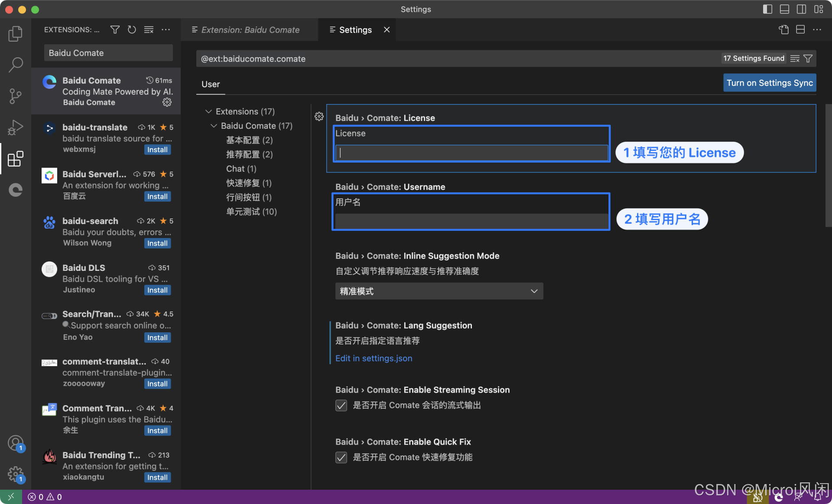Collapse Baidu Comate (17) tree node
The image size is (832, 504).
(x=214, y=126)
